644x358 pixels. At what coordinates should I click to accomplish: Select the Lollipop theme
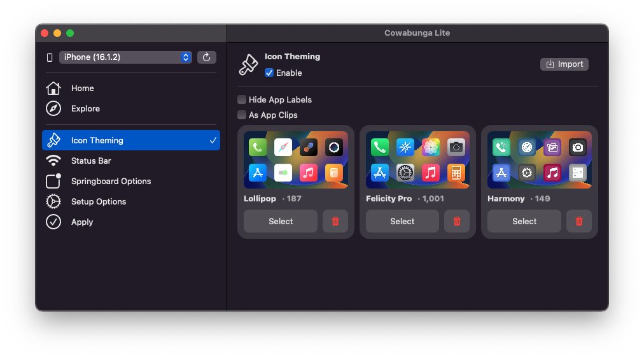tap(281, 221)
